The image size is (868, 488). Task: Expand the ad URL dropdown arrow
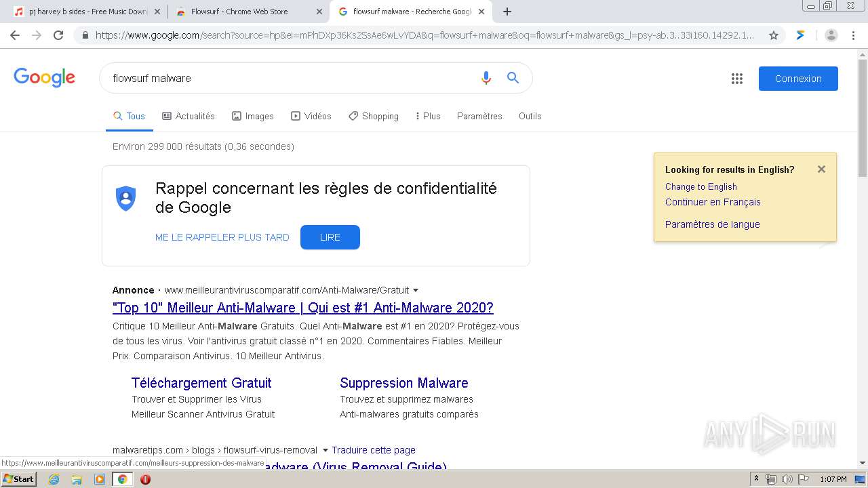coord(416,290)
